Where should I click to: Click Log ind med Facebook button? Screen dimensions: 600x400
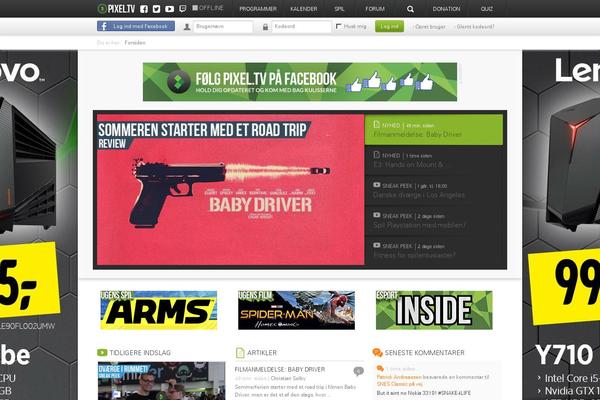coord(136,26)
